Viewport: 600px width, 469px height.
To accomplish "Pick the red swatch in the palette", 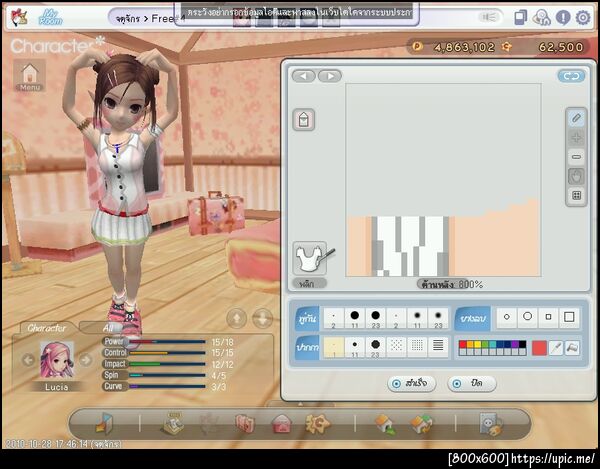I will tap(463, 344).
